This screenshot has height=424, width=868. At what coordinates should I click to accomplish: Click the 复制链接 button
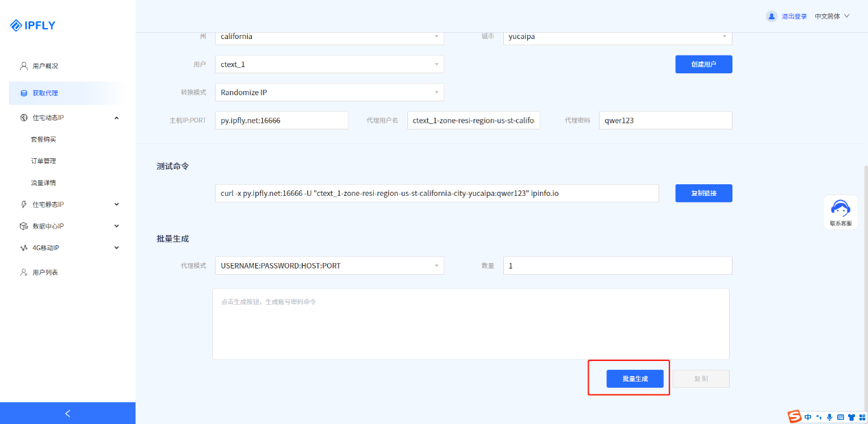click(x=704, y=193)
